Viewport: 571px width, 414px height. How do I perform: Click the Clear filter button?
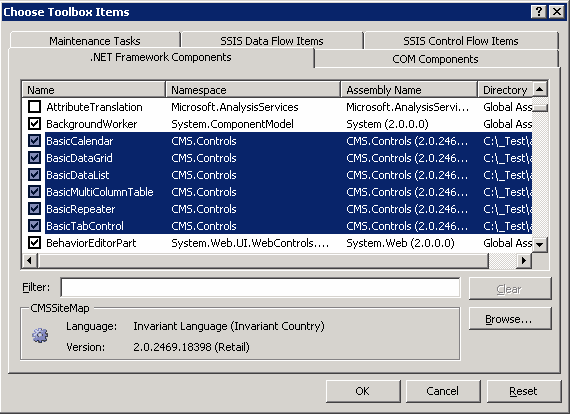510,289
